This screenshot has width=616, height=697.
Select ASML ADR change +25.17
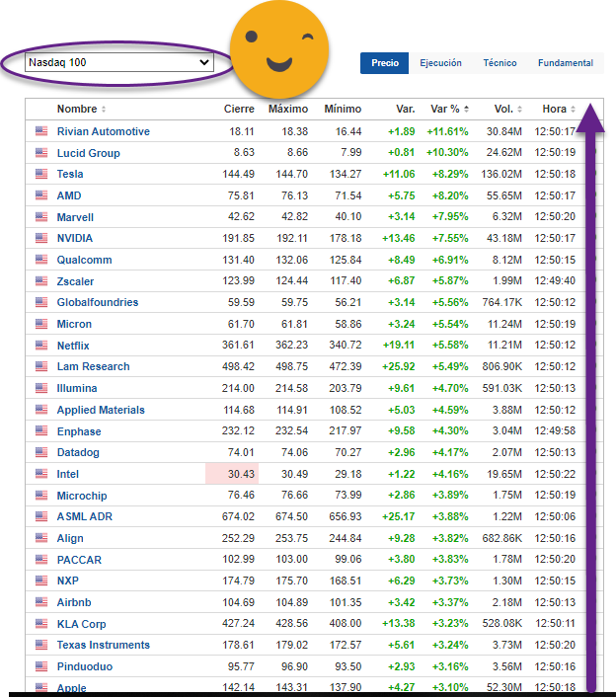[399, 516]
